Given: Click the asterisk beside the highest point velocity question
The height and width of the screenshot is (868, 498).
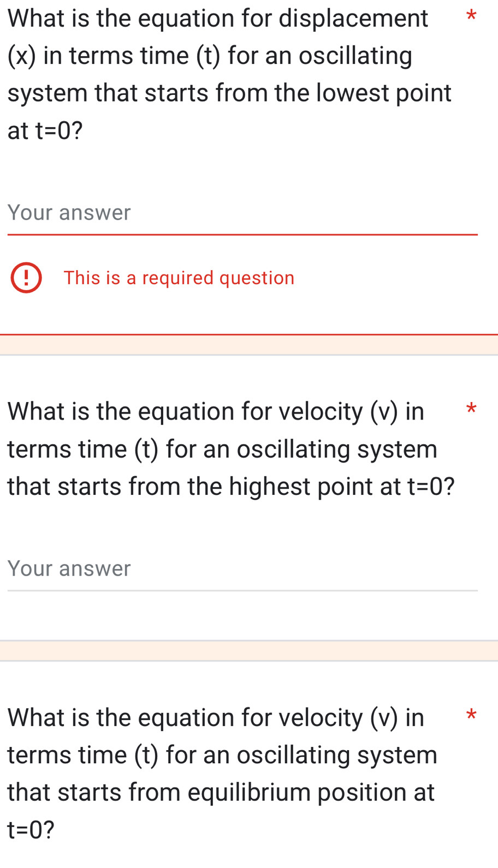Looking at the screenshot, I should 472,409.
